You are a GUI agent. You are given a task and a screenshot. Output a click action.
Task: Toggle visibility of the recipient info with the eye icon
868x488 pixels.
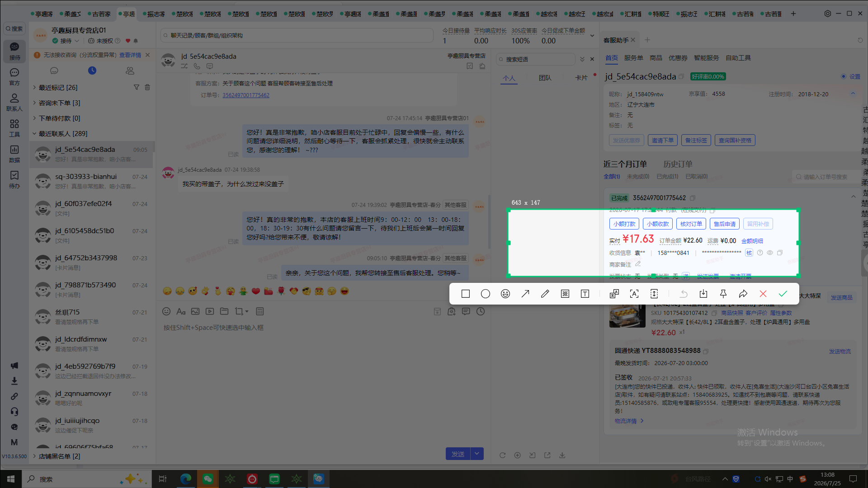click(770, 253)
